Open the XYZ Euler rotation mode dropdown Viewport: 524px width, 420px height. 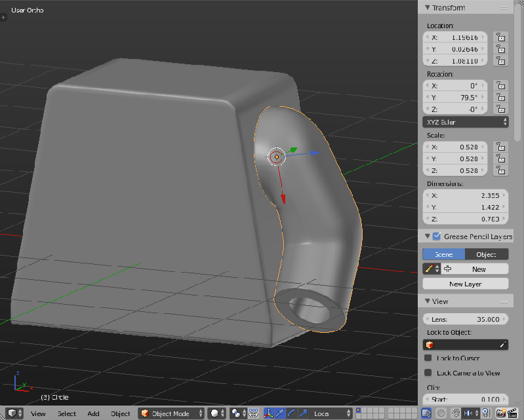point(466,122)
